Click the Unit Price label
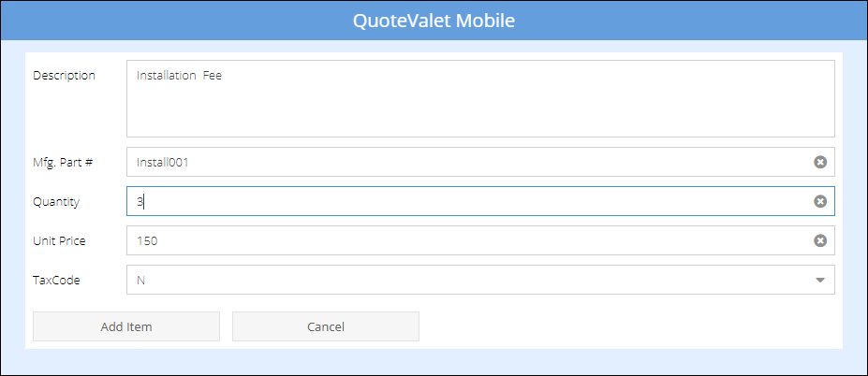 tap(59, 240)
